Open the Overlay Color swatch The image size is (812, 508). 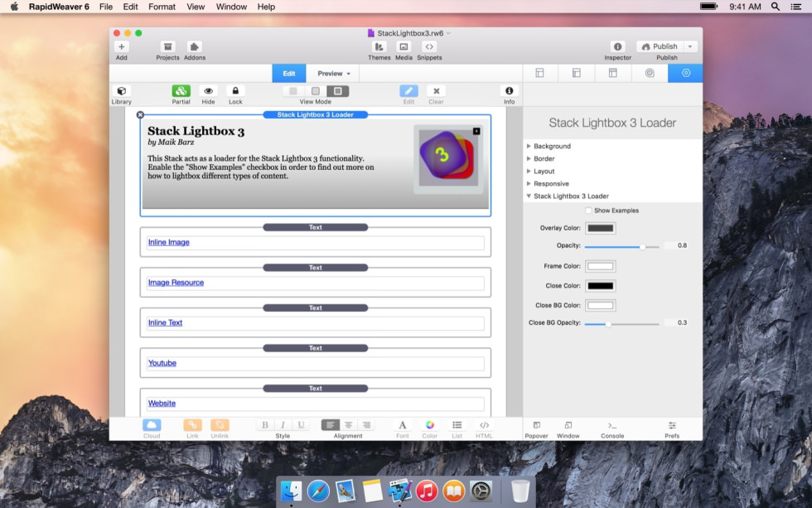[x=600, y=228]
